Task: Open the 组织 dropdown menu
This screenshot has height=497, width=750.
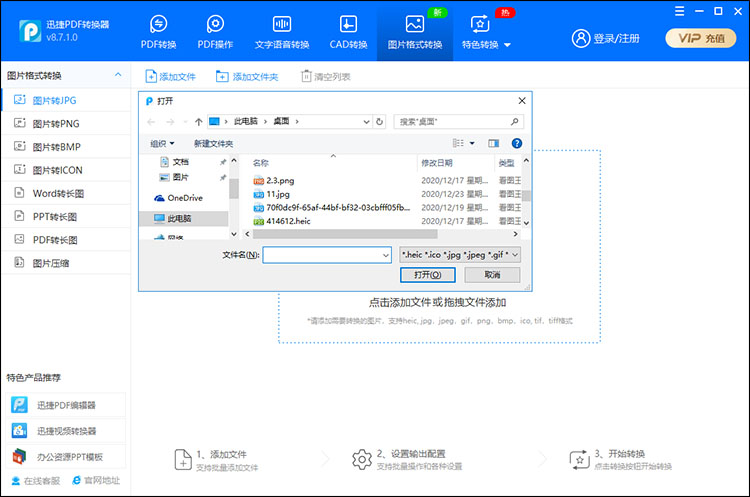Action: (162, 144)
